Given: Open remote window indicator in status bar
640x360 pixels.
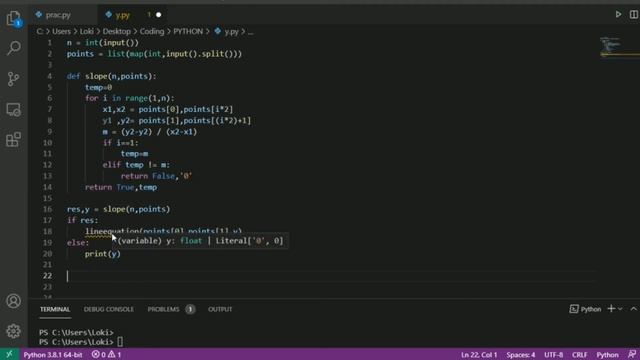Looking at the screenshot, I should click(9, 354).
